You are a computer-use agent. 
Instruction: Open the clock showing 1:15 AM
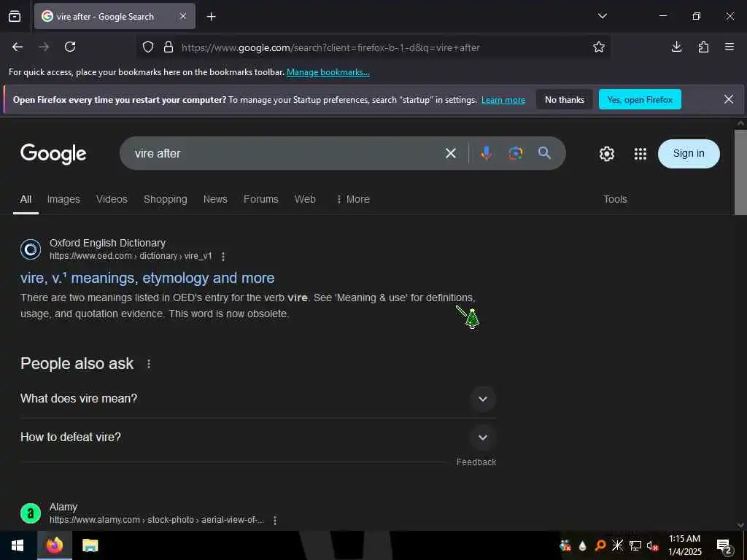tap(684, 545)
